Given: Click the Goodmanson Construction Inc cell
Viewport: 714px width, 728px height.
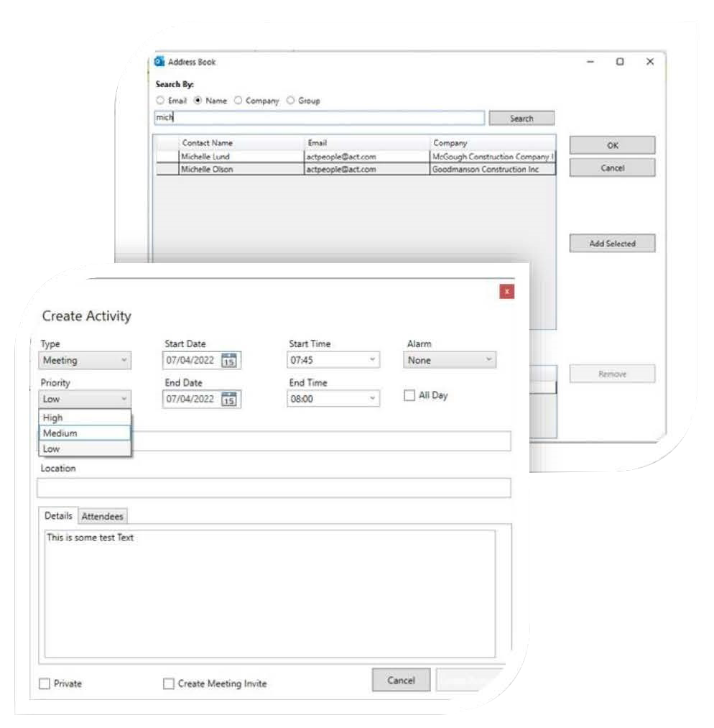Looking at the screenshot, I should (x=492, y=169).
